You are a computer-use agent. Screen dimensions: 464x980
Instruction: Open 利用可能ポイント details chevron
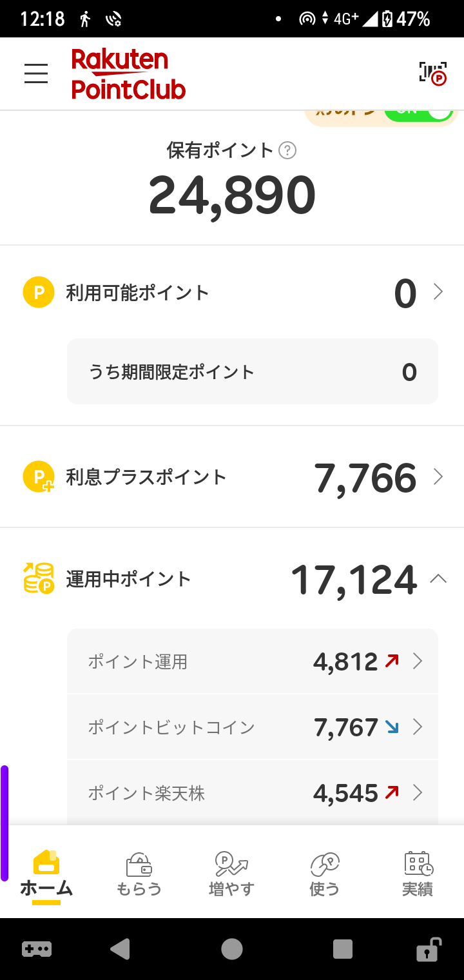pos(438,292)
